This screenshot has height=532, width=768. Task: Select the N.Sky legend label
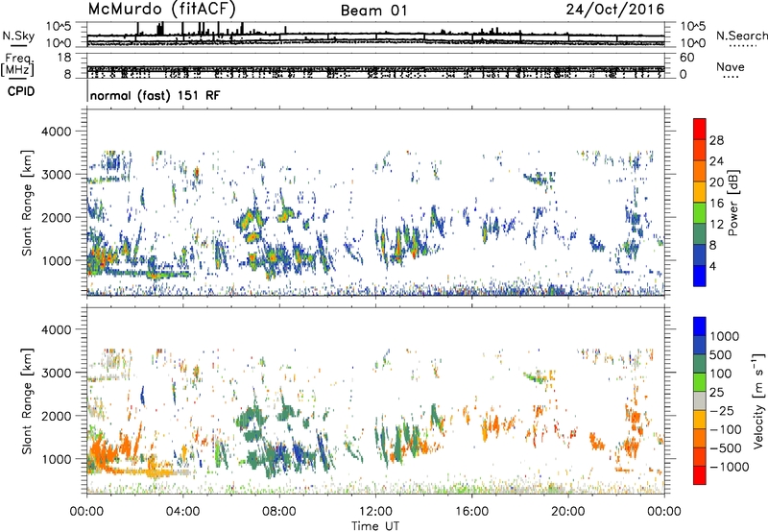[18, 36]
